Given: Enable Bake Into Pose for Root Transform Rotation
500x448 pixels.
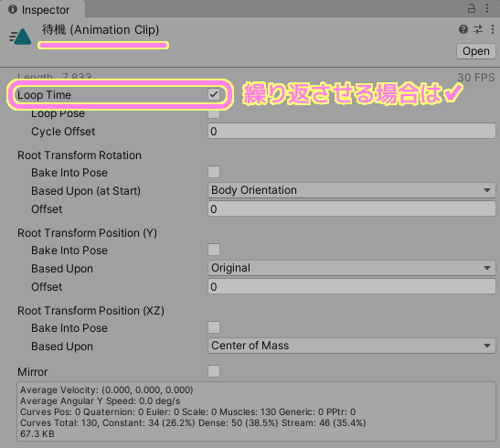Looking at the screenshot, I should [x=214, y=172].
